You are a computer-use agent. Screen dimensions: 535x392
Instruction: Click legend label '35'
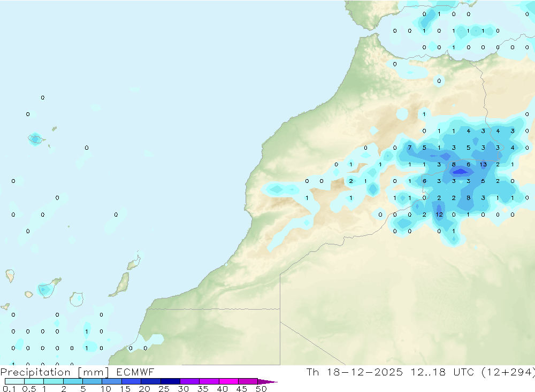pyautogui.click(x=203, y=389)
